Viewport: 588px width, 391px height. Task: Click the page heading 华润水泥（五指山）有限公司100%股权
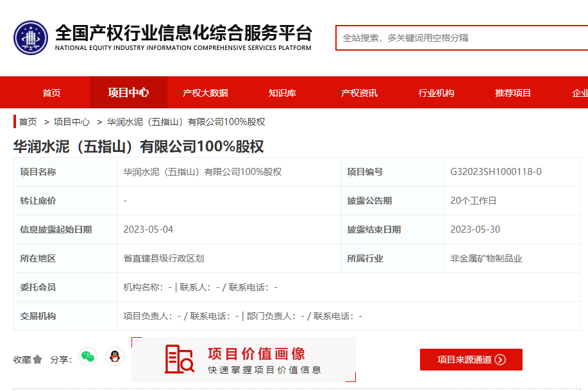[x=139, y=147]
